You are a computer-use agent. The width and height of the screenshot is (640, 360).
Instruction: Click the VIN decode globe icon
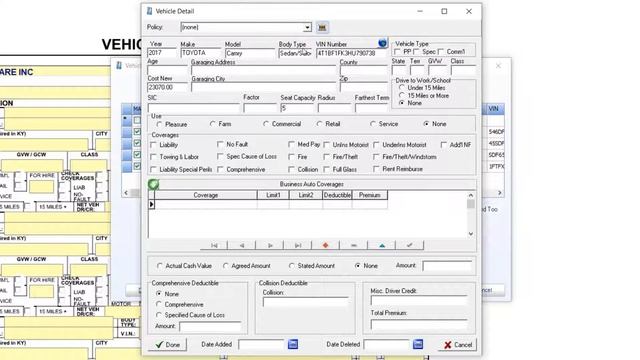coord(382,43)
